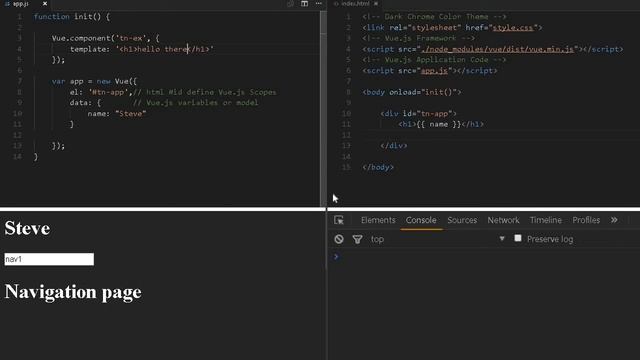Open the top execution context dropdown
640x360 pixels.
tap(438, 239)
